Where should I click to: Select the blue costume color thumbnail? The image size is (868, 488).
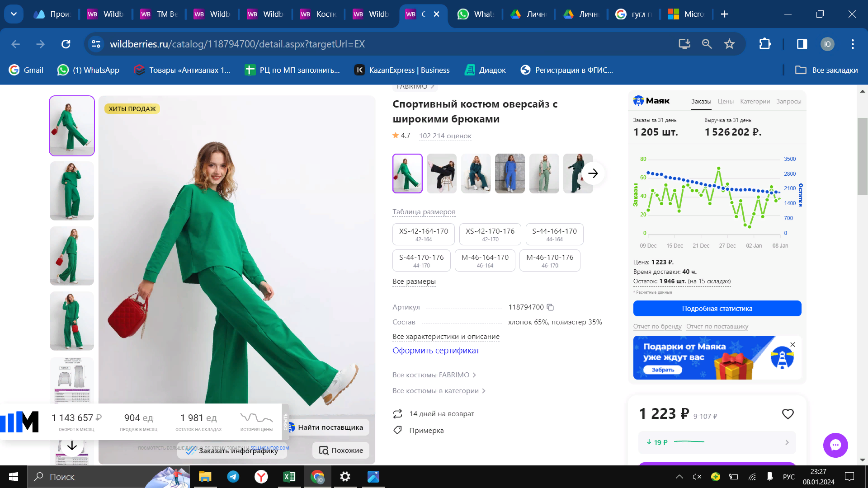[x=509, y=174]
